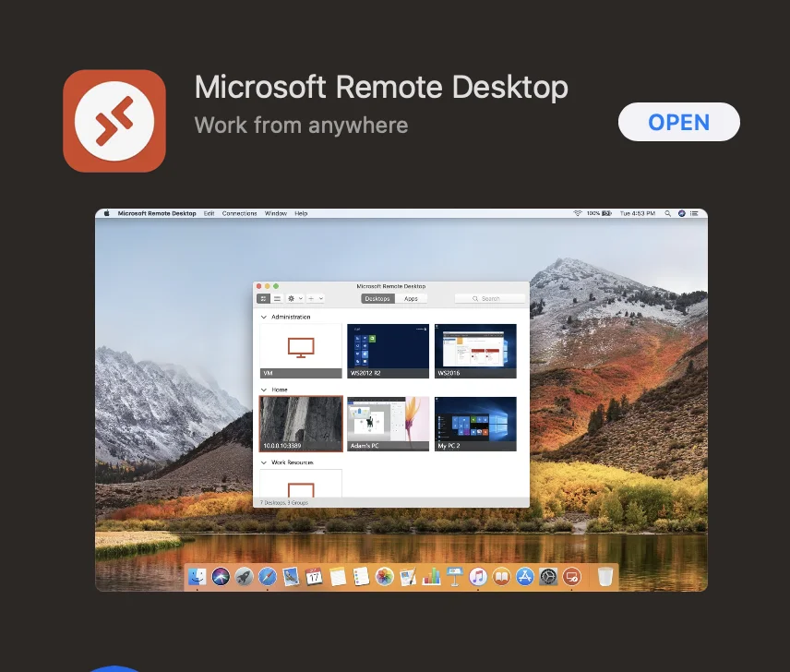Open the dropdown arrow beside the plus button
The width and height of the screenshot is (790, 672).
(321, 299)
